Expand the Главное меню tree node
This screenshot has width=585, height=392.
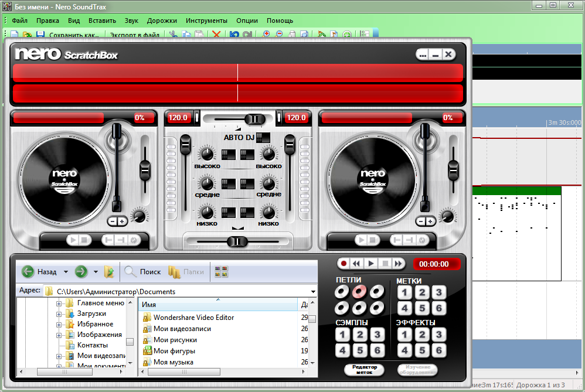pyautogui.click(x=59, y=304)
